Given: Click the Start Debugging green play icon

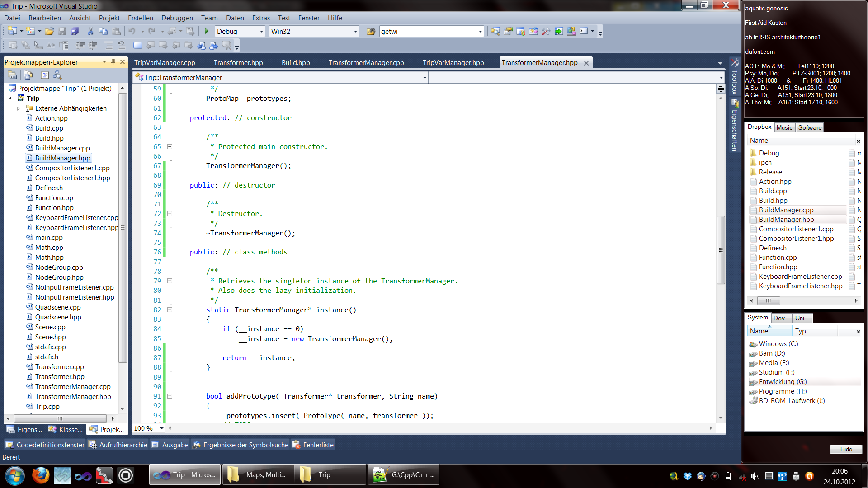Looking at the screenshot, I should [207, 31].
